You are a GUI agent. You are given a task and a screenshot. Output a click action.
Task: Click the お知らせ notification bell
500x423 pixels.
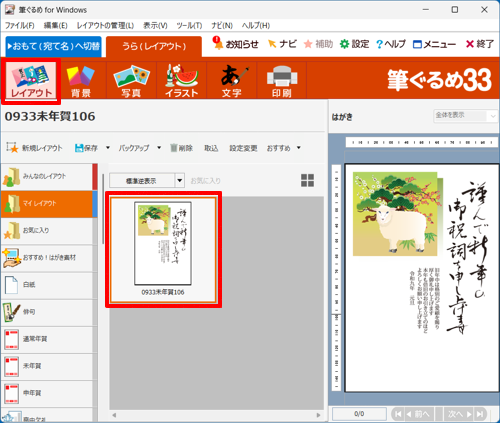[236, 44]
